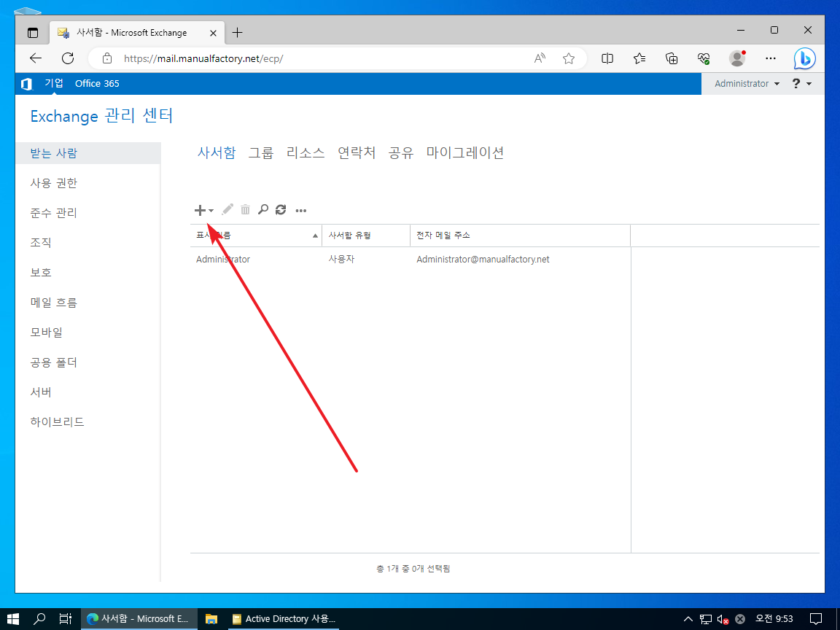Viewport: 840px width, 630px height.
Task: Switch to Active Directory taskbar window
Action: (x=284, y=619)
